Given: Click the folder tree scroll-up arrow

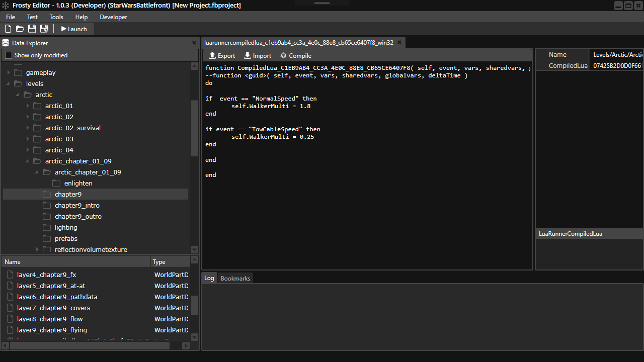Looking at the screenshot, I should (195, 66).
